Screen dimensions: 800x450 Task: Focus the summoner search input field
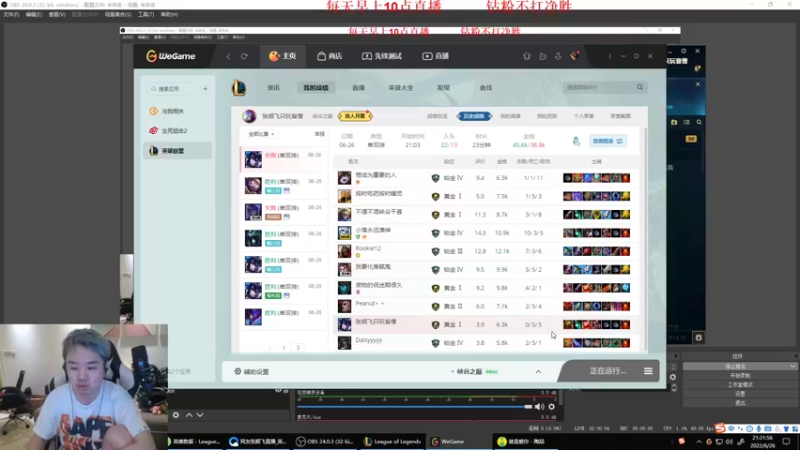[x=599, y=87]
